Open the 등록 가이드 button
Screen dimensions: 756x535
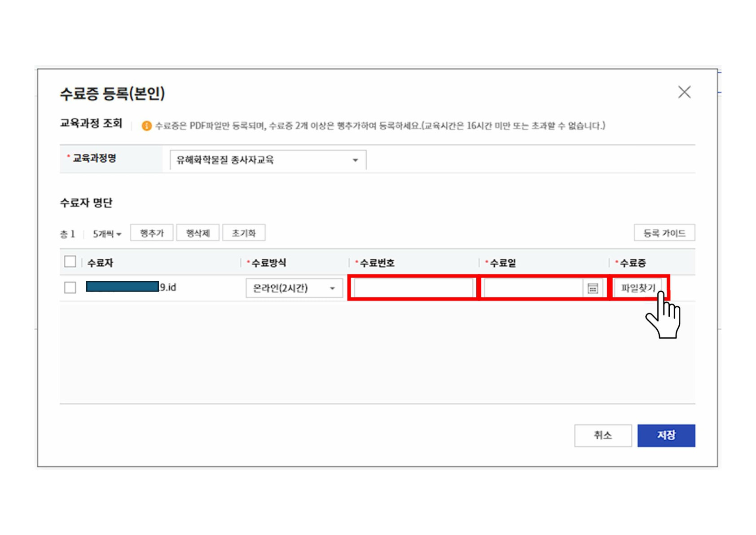(664, 233)
